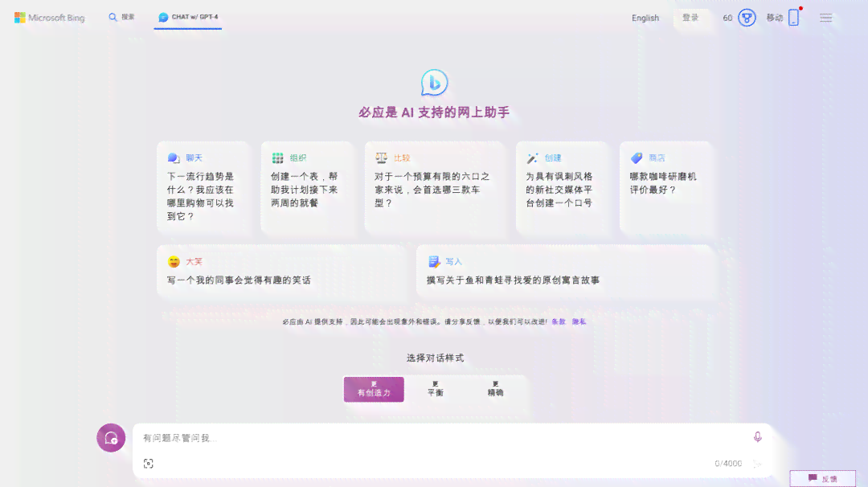868x487 pixels.
Task: Click the magic wand icon on the 创建 card
Action: pyautogui.click(x=532, y=158)
